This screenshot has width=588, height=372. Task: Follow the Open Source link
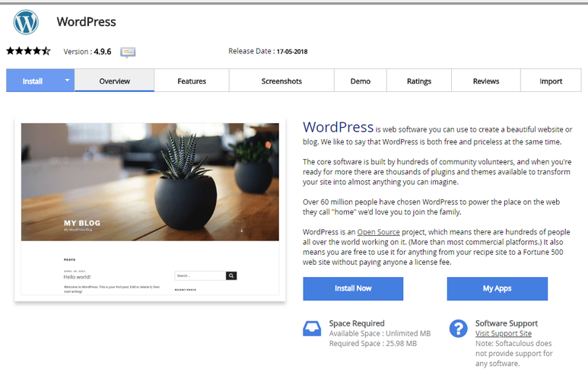tap(378, 232)
